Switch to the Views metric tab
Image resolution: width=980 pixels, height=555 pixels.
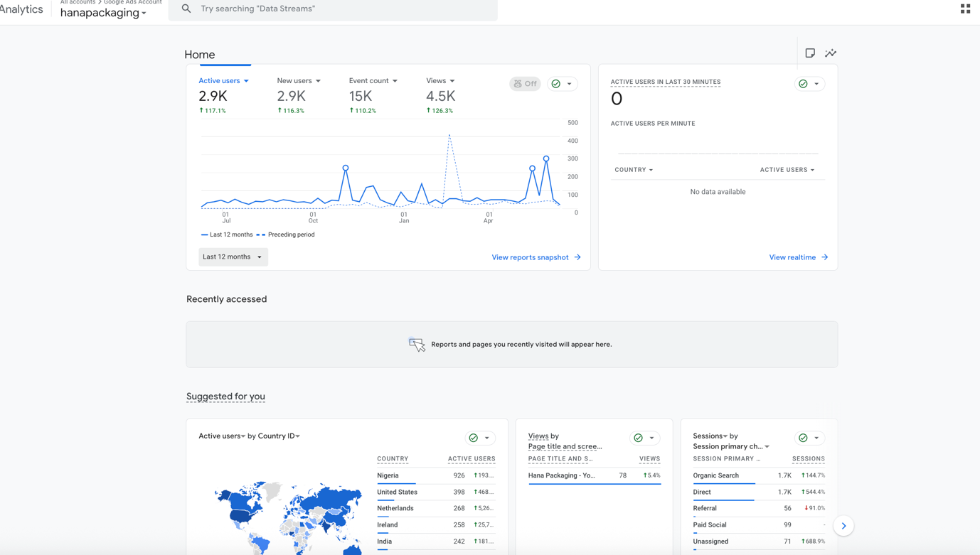point(440,80)
